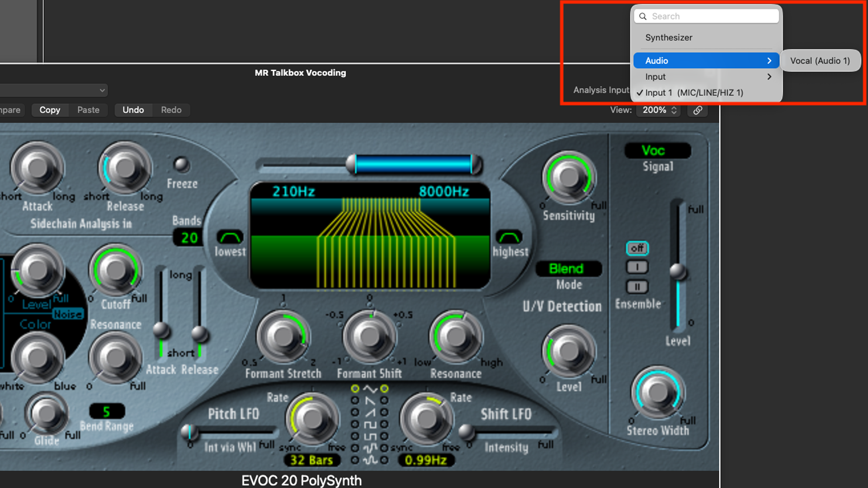
Task: Click the 32 Bars rate display
Action: [311, 460]
